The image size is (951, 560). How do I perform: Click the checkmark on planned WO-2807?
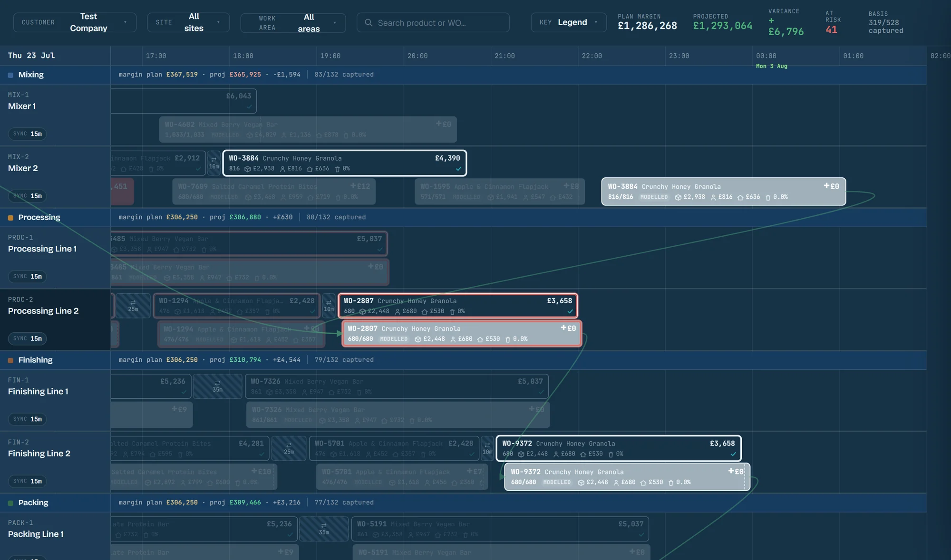click(x=570, y=311)
